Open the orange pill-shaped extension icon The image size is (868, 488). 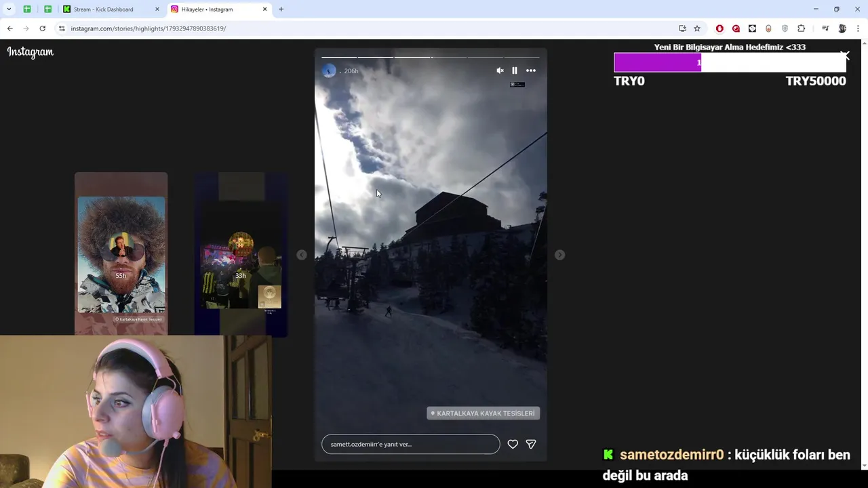[768, 28]
